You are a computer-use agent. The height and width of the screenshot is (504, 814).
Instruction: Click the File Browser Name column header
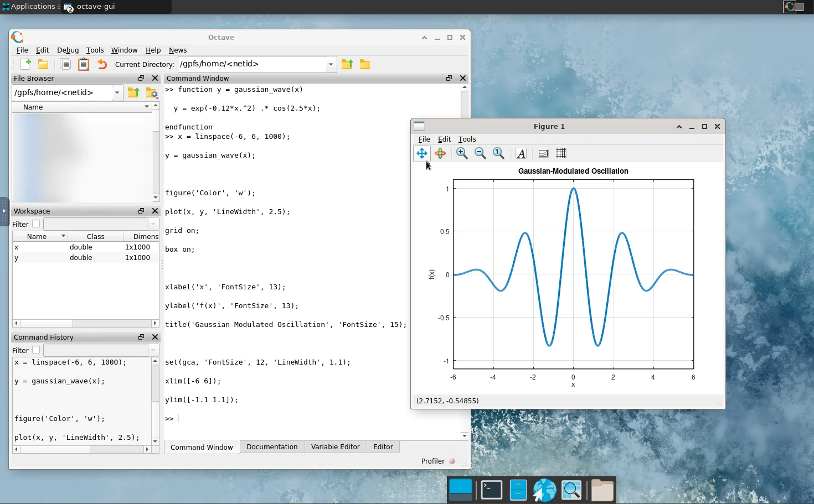point(81,107)
